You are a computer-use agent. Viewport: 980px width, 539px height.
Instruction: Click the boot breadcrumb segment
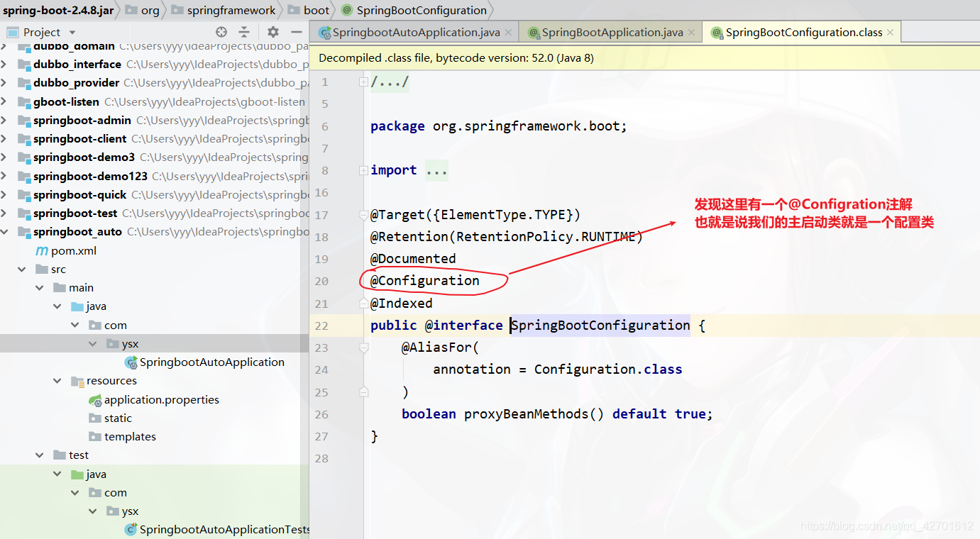tap(309, 10)
